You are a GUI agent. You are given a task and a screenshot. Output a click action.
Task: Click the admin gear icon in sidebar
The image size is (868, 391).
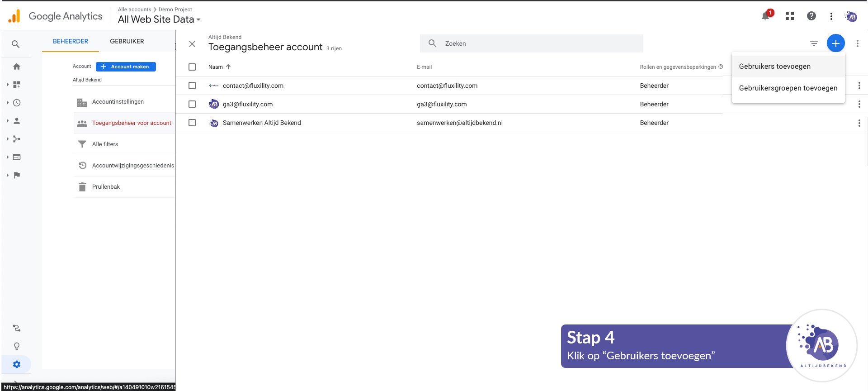pyautogui.click(x=17, y=364)
